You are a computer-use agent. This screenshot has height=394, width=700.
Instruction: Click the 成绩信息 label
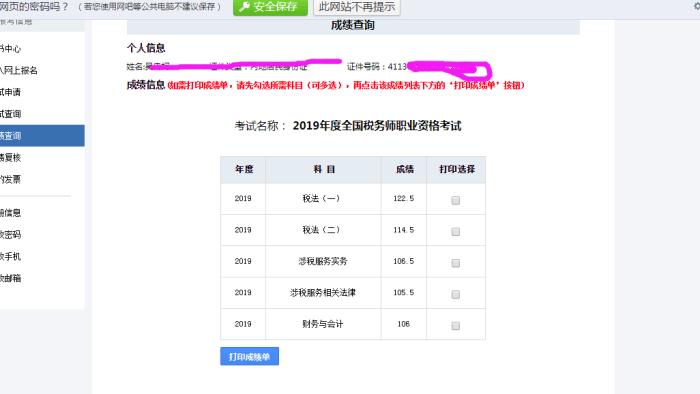pos(146,85)
